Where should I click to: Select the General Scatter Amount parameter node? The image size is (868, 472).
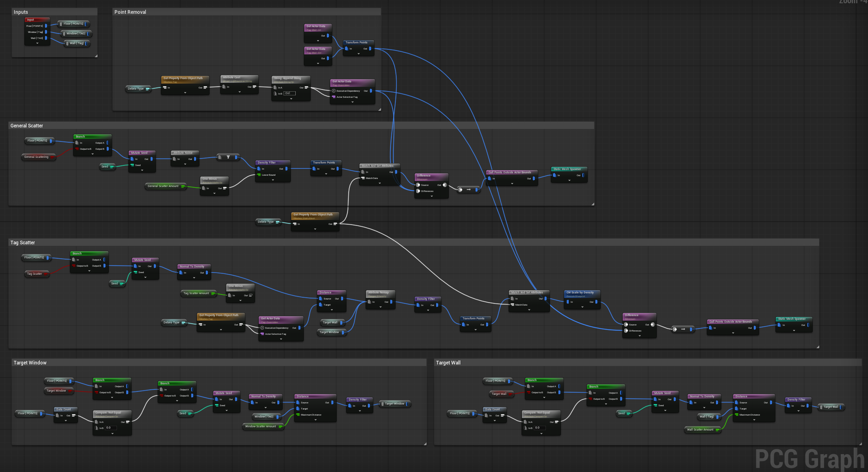166,186
